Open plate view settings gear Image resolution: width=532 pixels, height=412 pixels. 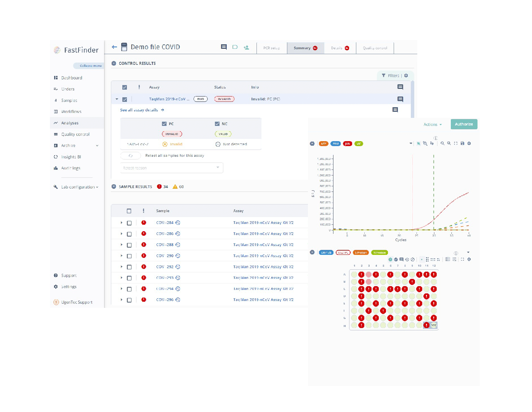469,259
